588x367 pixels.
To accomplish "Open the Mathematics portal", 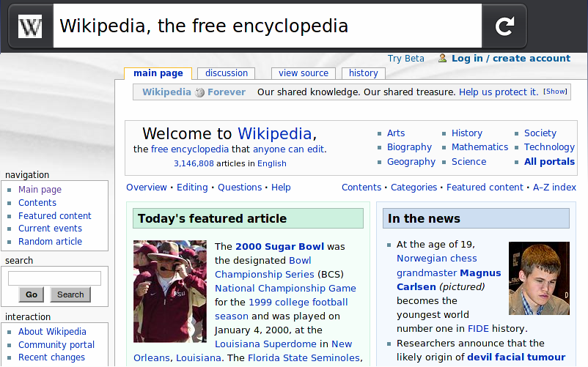I will pos(479,147).
